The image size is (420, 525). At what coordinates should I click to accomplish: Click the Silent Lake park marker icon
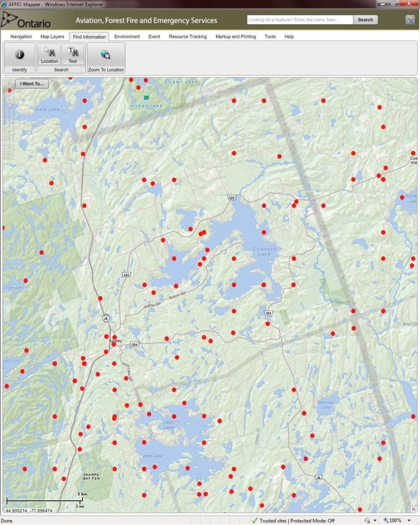coord(146,97)
